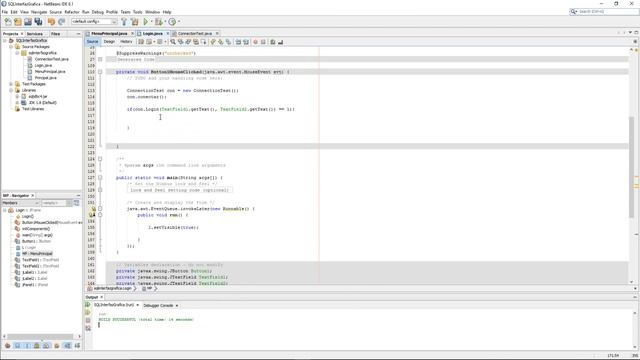Viewport: 640px width, 360px height.
Task: Open the Help menu
Action: [x=167, y=12]
